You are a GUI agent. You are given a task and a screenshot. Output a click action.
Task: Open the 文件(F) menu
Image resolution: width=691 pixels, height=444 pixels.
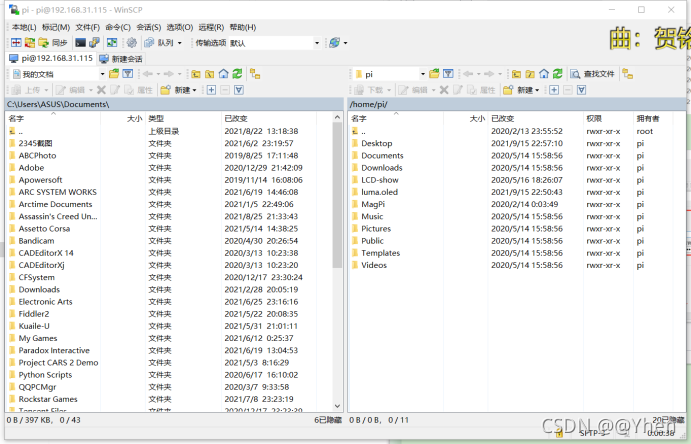click(x=88, y=27)
